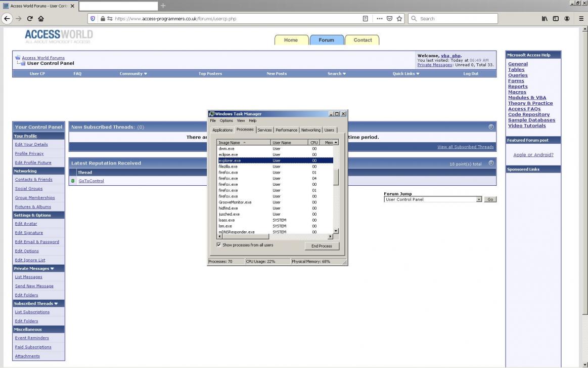Open the Log Out link
The width and height of the screenshot is (588, 368).
coord(471,73)
